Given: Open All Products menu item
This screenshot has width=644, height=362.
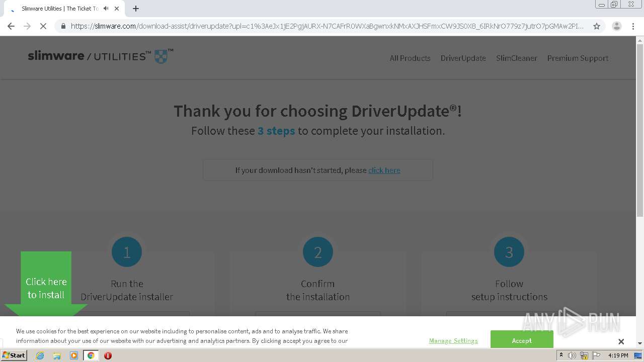Looking at the screenshot, I should 410,58.
